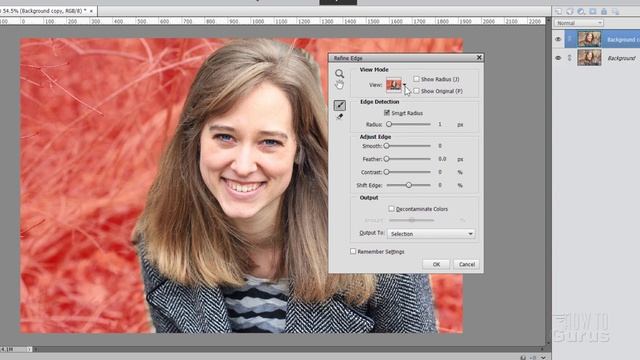This screenshot has height=360, width=640.
Task: Select the Zoom tool in Refine Edge
Action: (339, 73)
